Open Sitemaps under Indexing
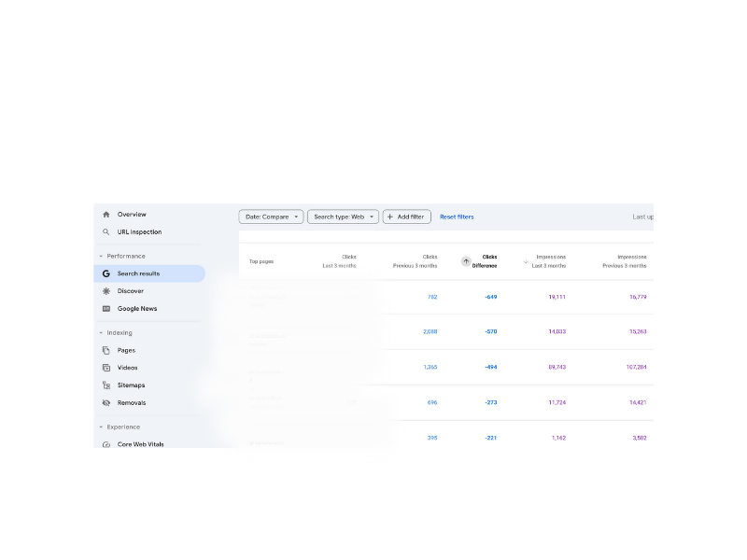 pos(131,385)
